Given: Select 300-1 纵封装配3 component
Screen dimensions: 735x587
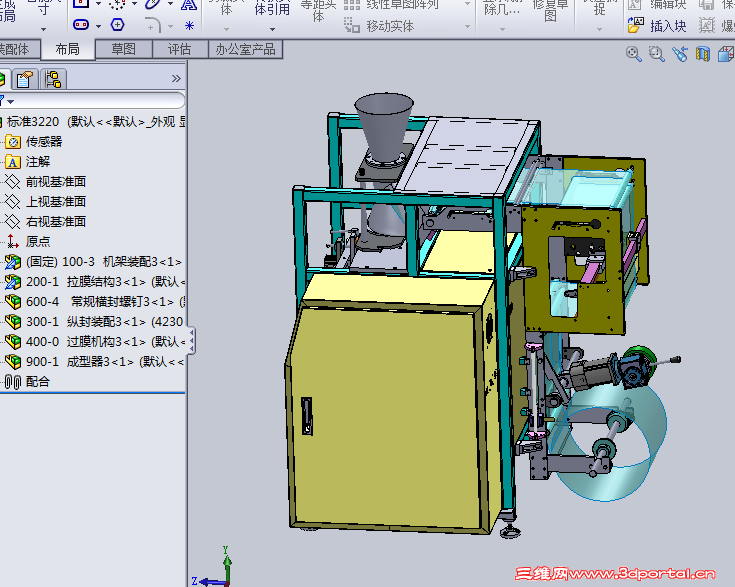Looking at the screenshot, I should click(95, 322).
